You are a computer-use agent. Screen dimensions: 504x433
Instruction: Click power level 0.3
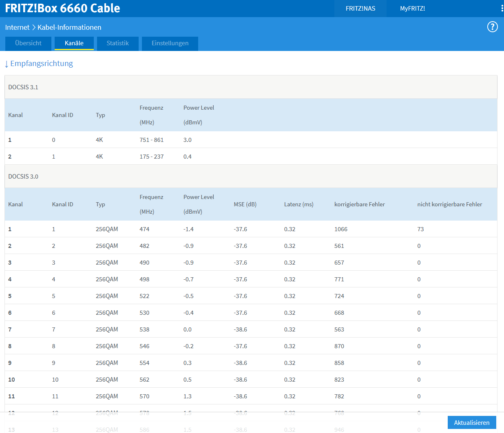click(188, 363)
